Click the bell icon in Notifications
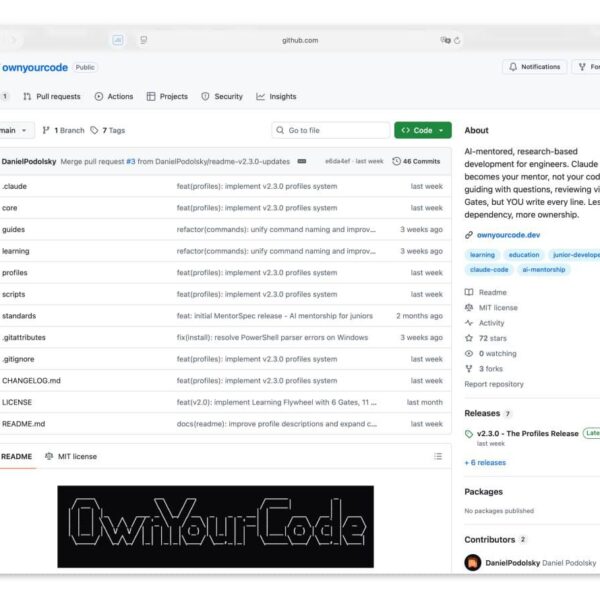 [513, 67]
